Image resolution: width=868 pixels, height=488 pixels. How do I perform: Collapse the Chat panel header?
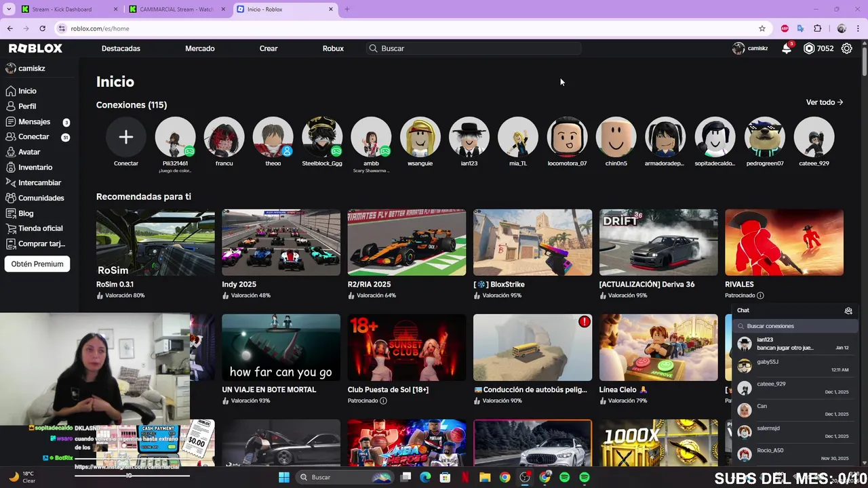[x=795, y=310]
